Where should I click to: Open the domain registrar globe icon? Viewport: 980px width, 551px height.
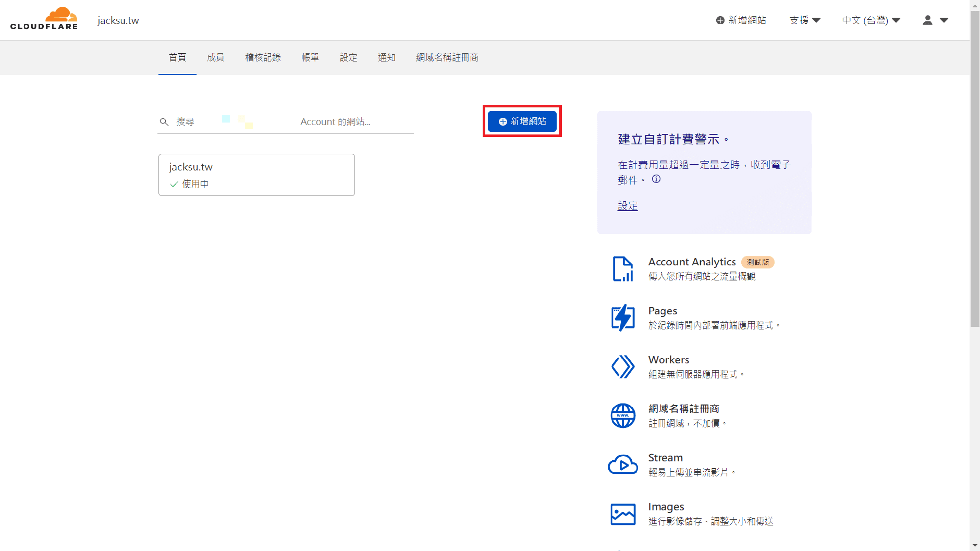623,415
